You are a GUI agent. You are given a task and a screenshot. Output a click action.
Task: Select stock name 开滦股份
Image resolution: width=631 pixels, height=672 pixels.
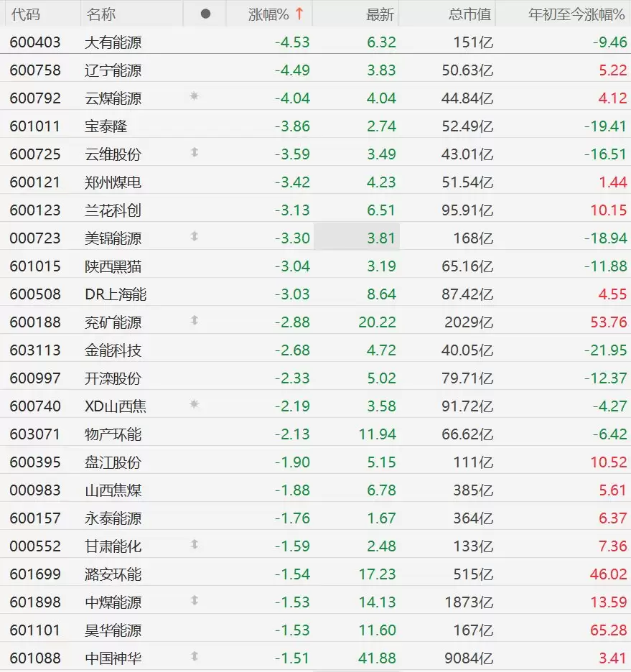coord(113,378)
